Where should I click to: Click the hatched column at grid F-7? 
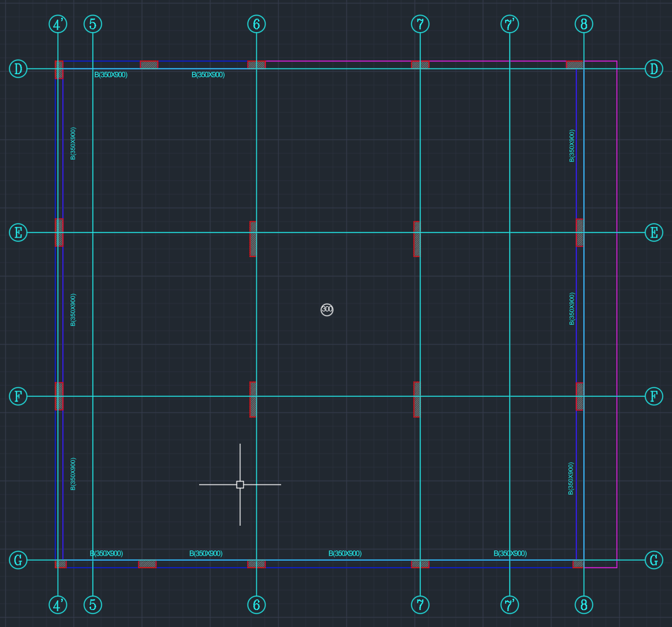click(x=417, y=400)
